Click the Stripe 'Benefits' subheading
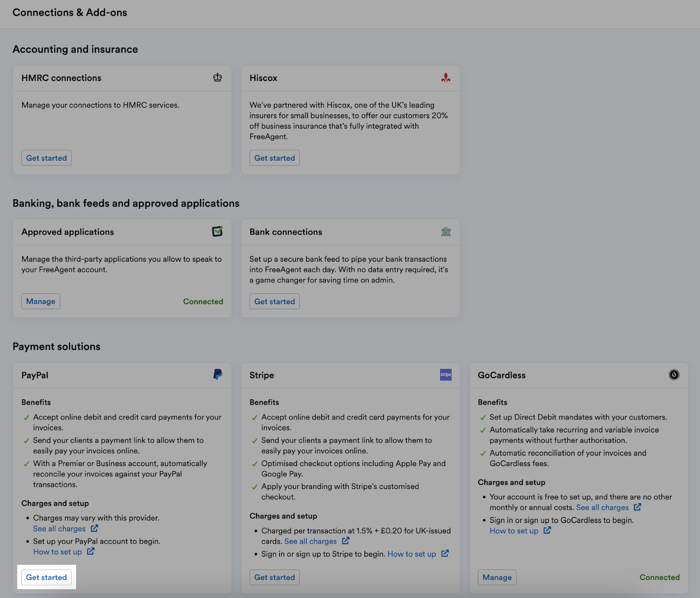This screenshot has width=700, height=598. 264,402
